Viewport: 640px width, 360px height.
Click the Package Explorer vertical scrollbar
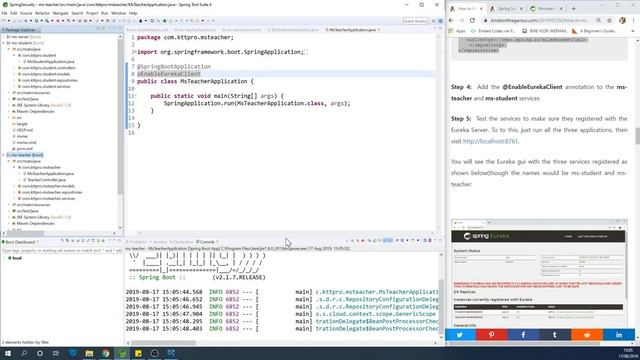point(120,118)
